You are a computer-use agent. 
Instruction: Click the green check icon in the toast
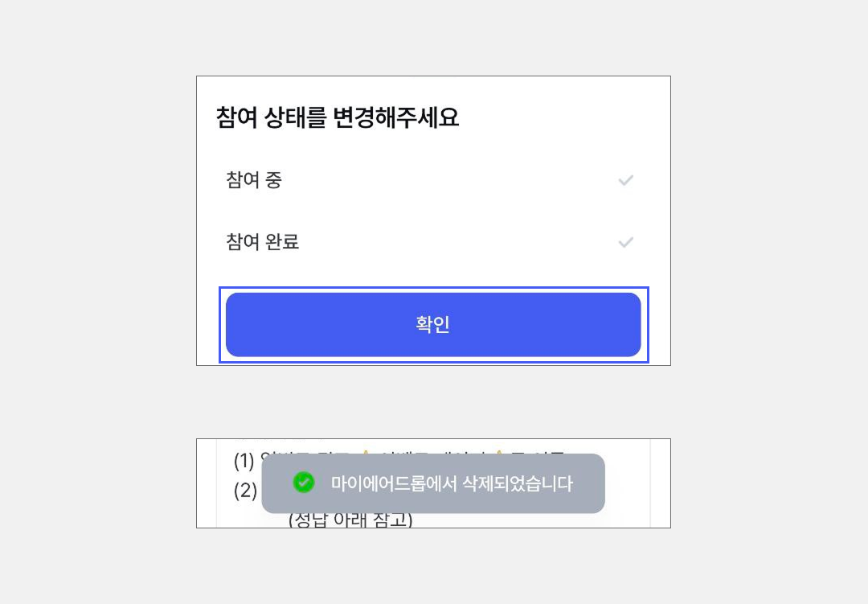pyautogui.click(x=303, y=483)
